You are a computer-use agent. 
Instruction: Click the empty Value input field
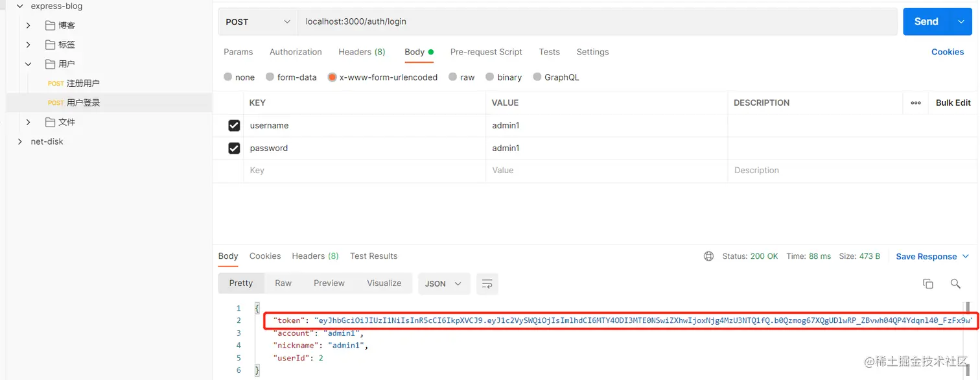[607, 171]
